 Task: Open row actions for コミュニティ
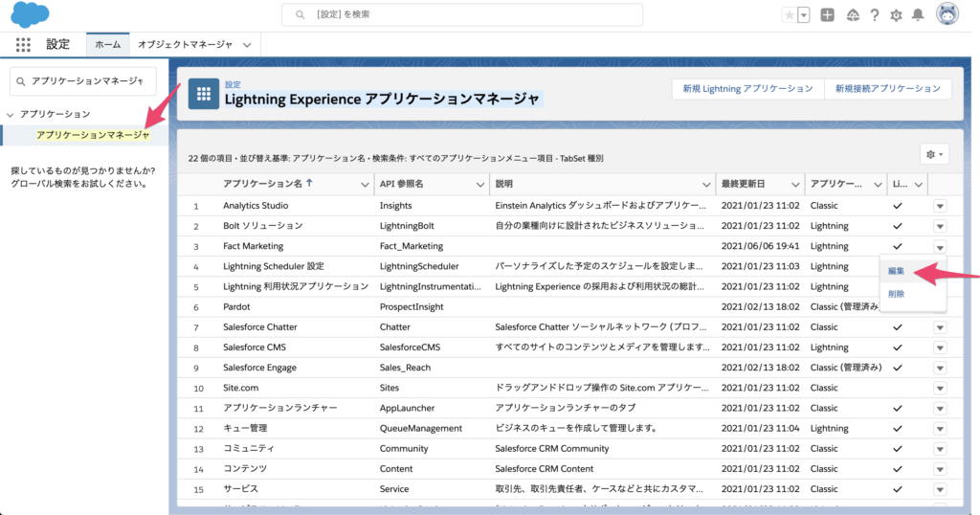940,449
